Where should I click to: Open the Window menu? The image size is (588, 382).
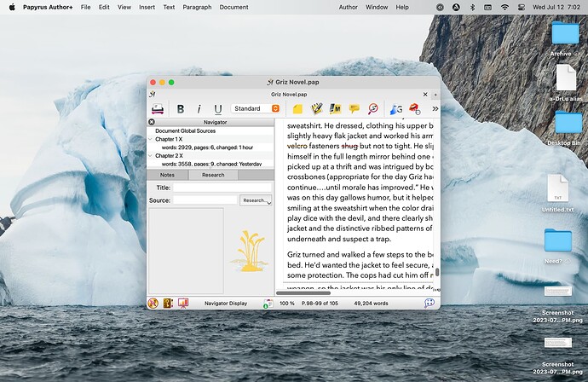coord(377,7)
